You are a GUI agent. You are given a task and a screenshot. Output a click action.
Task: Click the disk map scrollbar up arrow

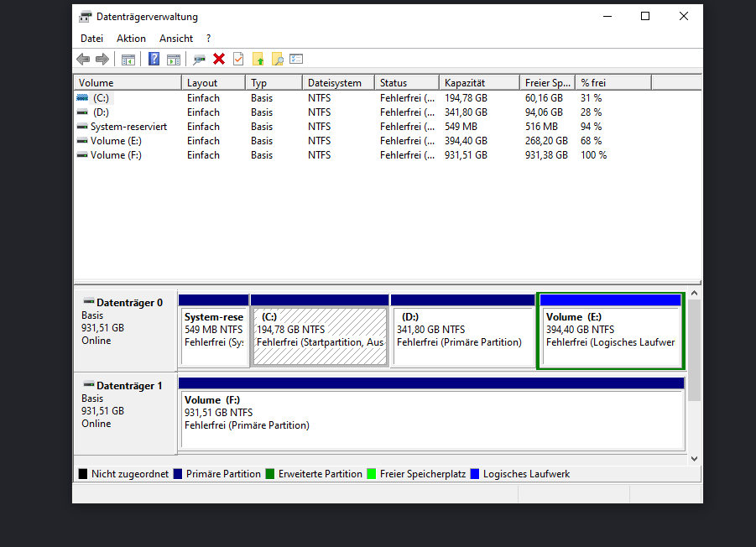(694, 293)
